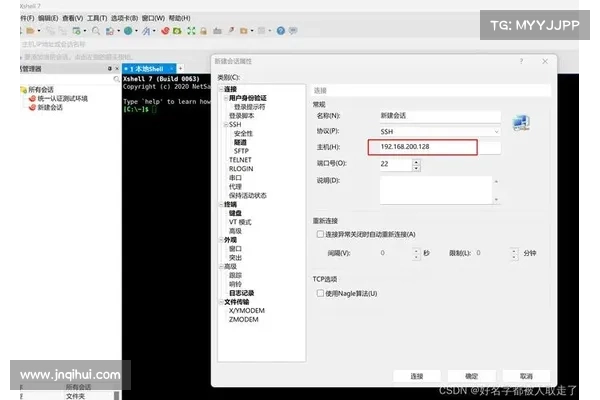The width and height of the screenshot is (600, 400).
Task: Select 所有会话 folder in session manager
Action: coord(41,90)
